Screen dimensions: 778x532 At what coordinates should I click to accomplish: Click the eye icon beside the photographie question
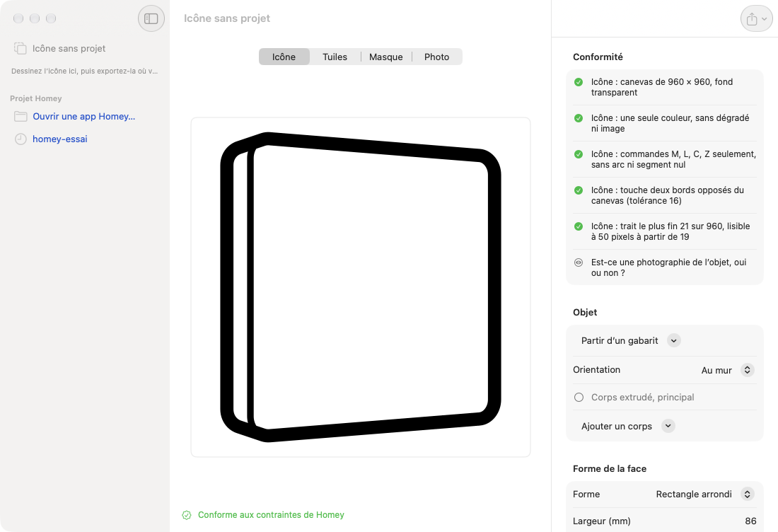579,262
